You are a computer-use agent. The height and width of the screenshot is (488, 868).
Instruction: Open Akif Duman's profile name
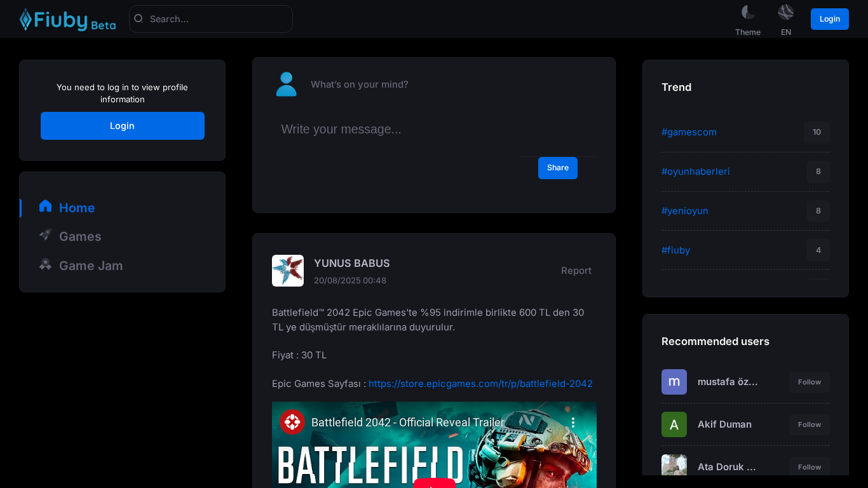pos(724,424)
